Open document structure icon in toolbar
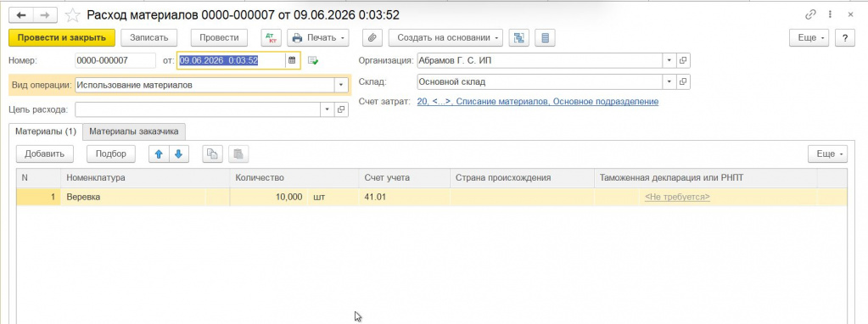 pyautogui.click(x=518, y=37)
